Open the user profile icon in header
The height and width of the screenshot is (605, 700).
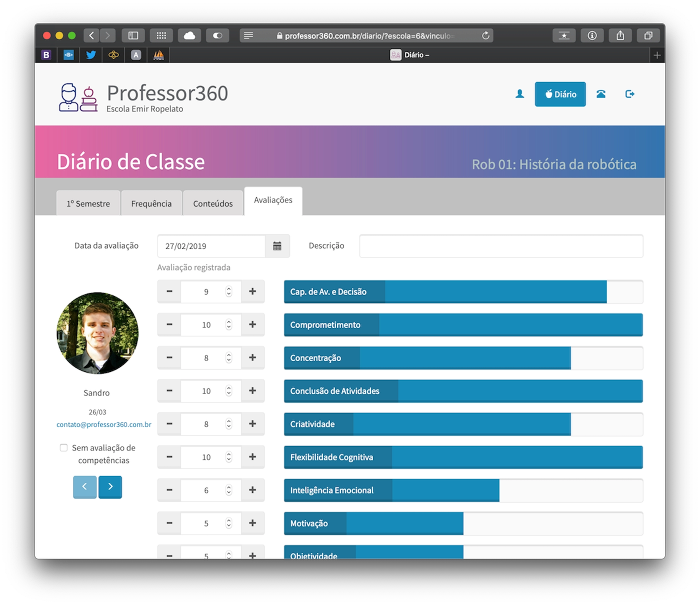(x=519, y=94)
